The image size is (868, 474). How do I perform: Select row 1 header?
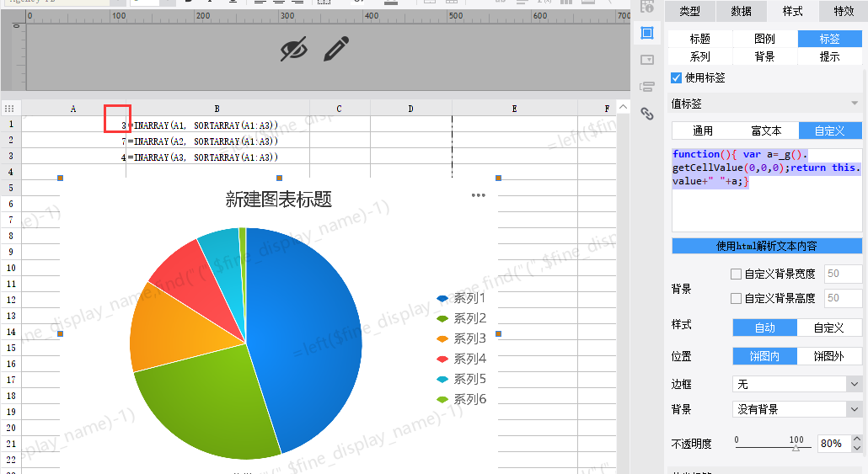pyautogui.click(x=10, y=124)
